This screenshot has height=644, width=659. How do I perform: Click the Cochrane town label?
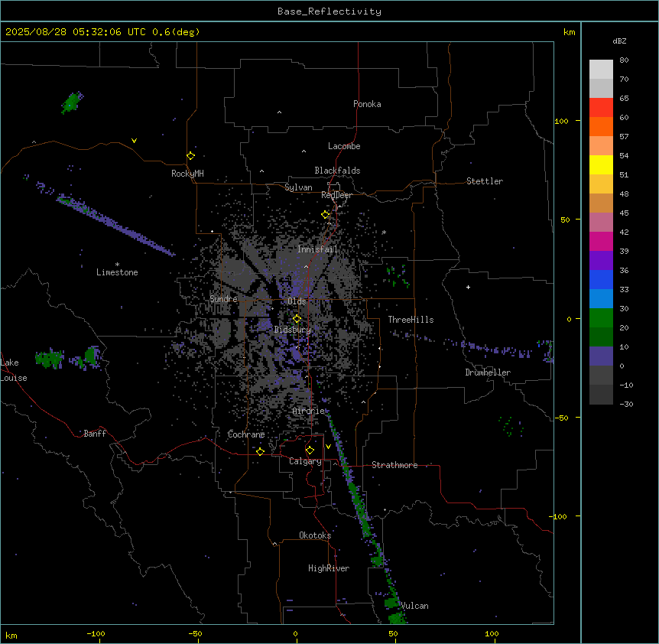tap(246, 434)
